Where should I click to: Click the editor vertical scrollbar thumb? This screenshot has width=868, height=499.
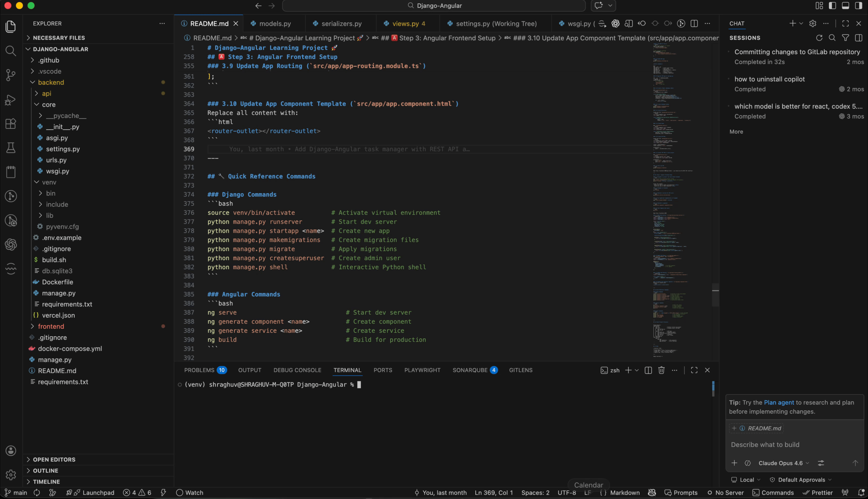click(x=715, y=295)
